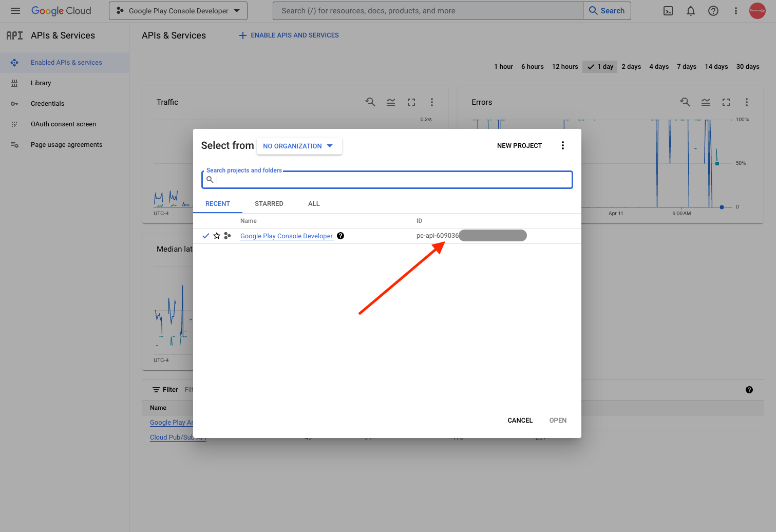Image resolution: width=776 pixels, height=532 pixels.
Task: Open the Credentials menu item
Action: point(48,104)
